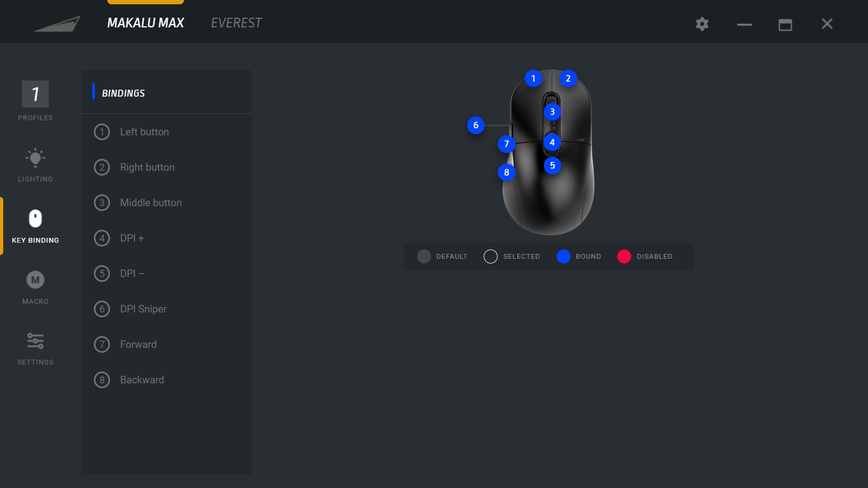Click marker 6 on the mouse image
Viewport: 868px width, 488px height.
click(x=476, y=125)
